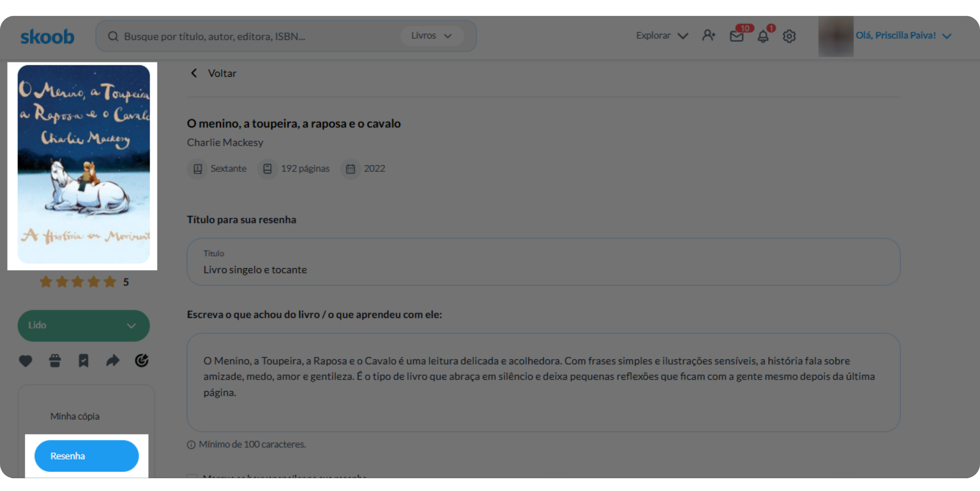Set rating with the third star

pyautogui.click(x=77, y=282)
